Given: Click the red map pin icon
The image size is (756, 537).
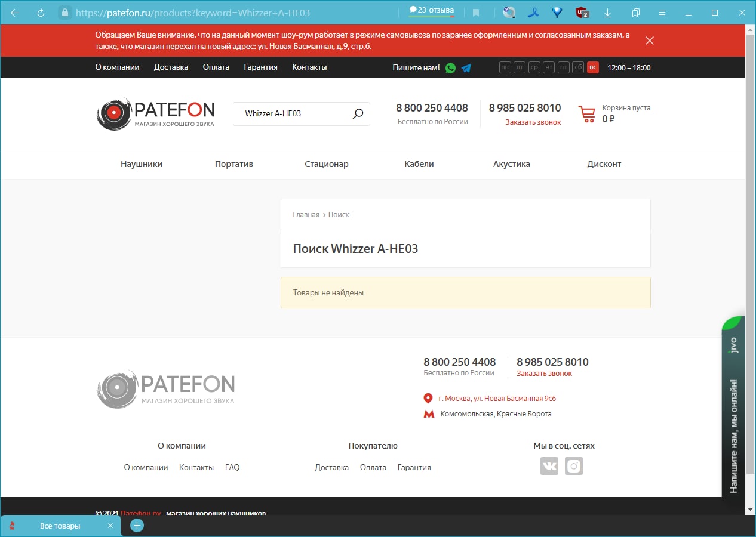Looking at the screenshot, I should tap(428, 399).
